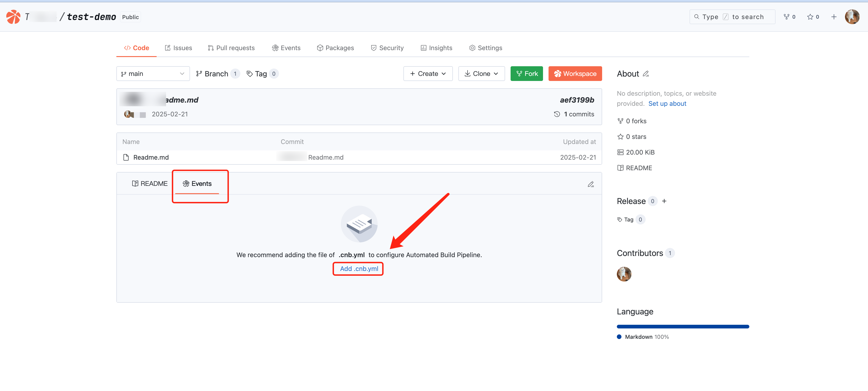Click the green Fork button

pos(526,74)
